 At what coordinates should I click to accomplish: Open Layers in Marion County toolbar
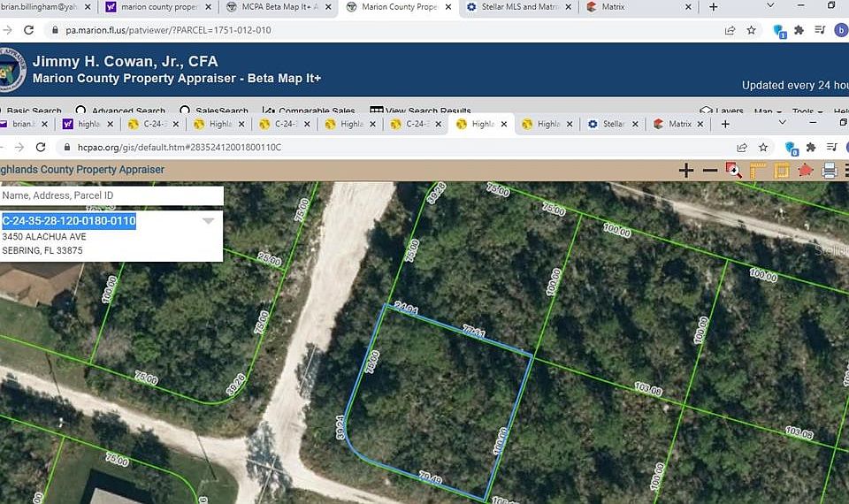point(722,111)
